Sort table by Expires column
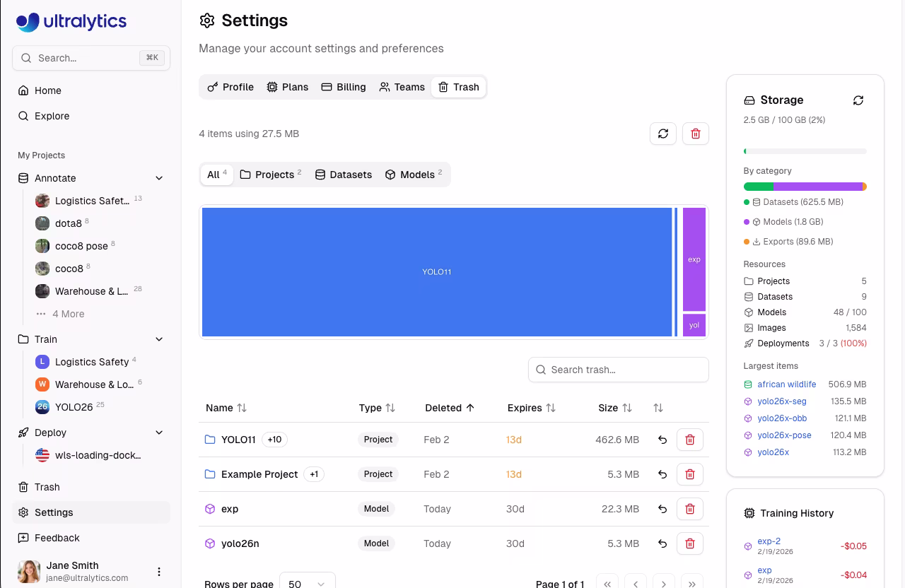Image resolution: width=905 pixels, height=588 pixels. [x=532, y=408]
